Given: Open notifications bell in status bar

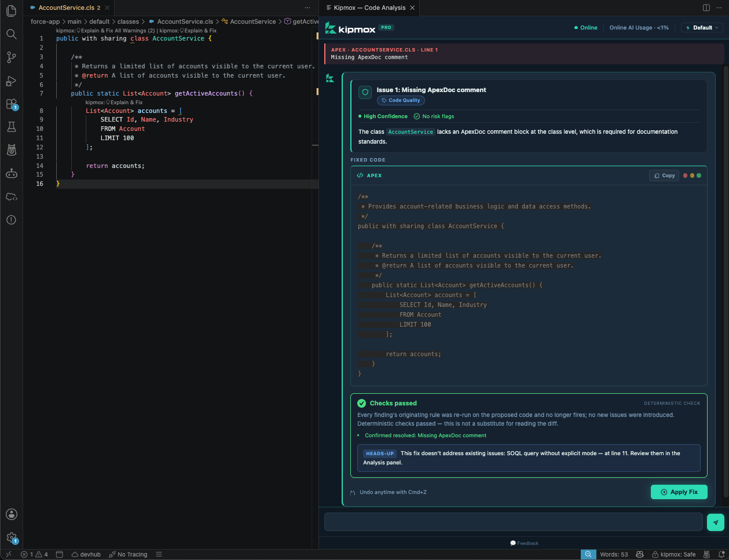Looking at the screenshot, I should pos(721,554).
